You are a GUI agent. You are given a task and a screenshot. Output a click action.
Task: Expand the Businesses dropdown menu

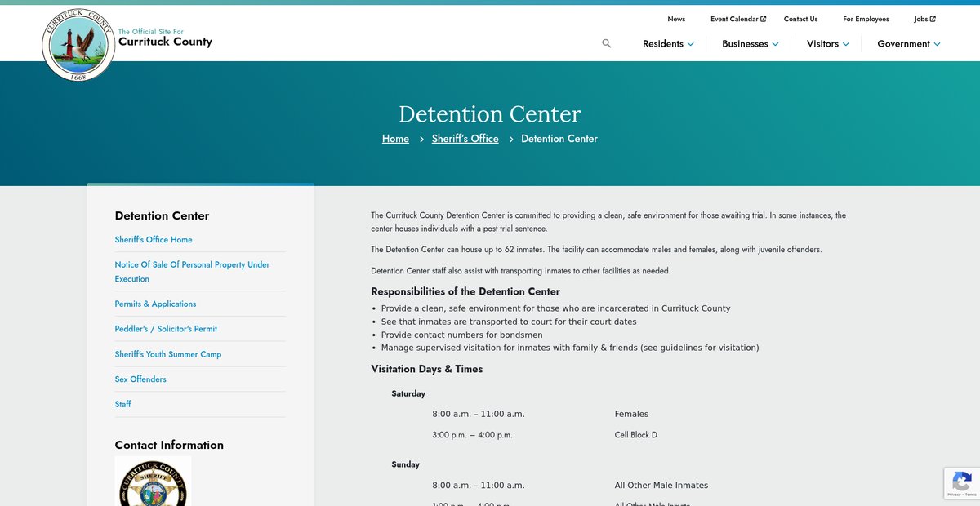pyautogui.click(x=750, y=44)
